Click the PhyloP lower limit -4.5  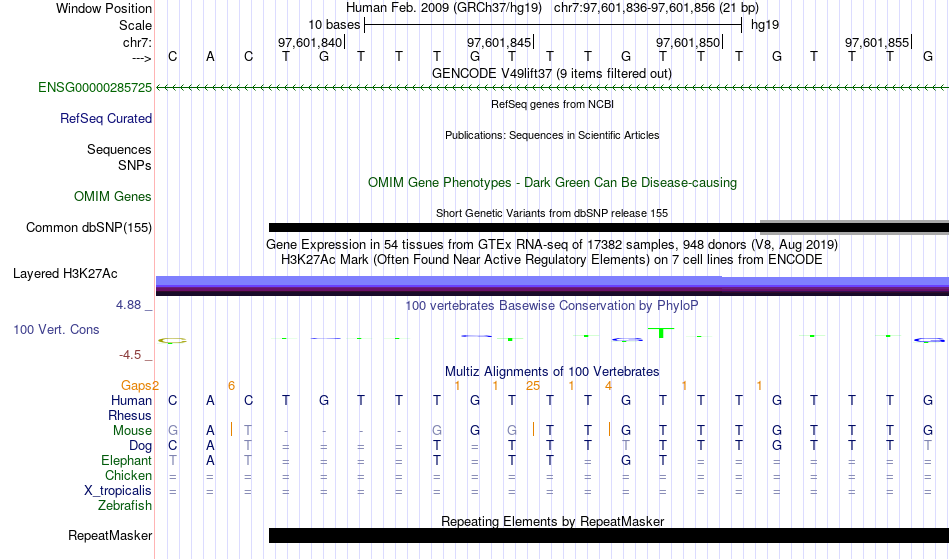130,355
